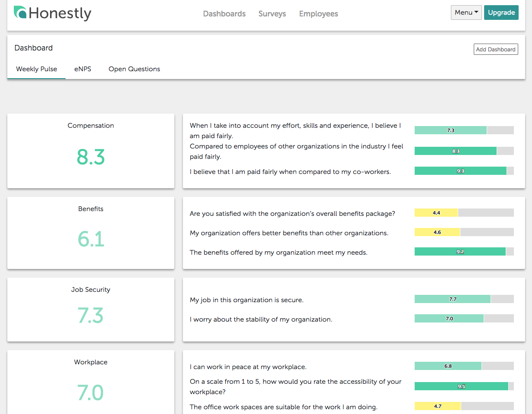Select the Weekly Pulse tab
The width and height of the screenshot is (532, 414).
[37, 69]
